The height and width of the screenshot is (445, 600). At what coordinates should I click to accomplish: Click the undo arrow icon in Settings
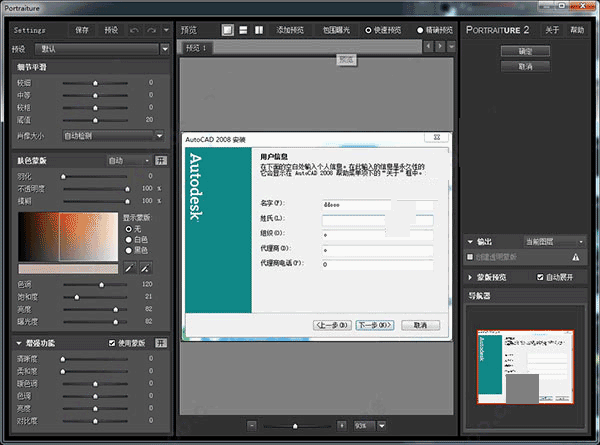(x=135, y=30)
